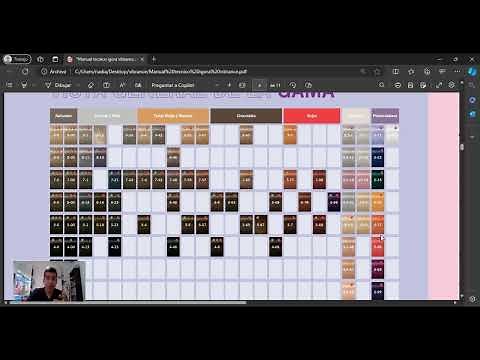Print the PDF document
The image size is (480, 360).
[x=397, y=85]
